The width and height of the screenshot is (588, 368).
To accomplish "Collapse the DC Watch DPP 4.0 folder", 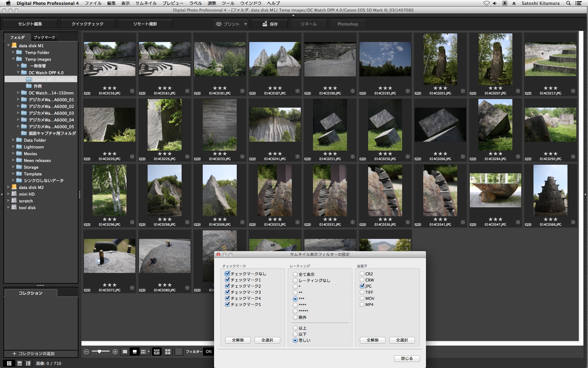I will [x=18, y=73].
